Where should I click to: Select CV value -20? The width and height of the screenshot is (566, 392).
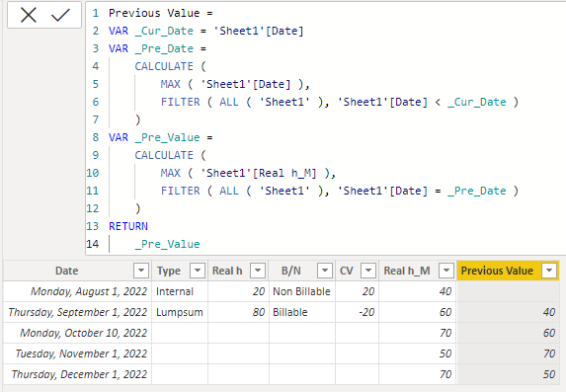[x=357, y=312]
